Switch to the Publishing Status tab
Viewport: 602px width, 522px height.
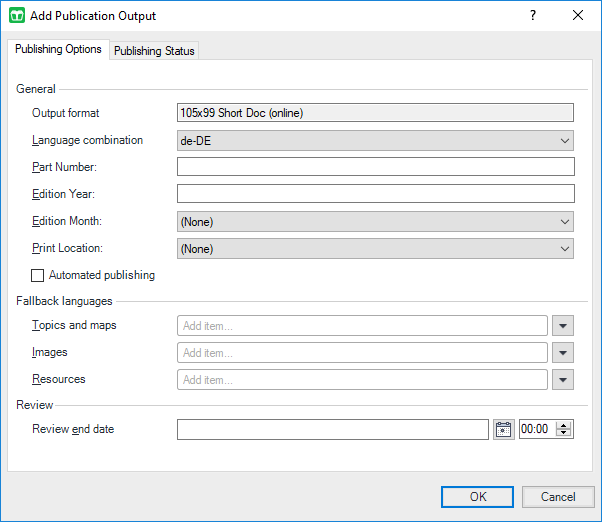154,51
